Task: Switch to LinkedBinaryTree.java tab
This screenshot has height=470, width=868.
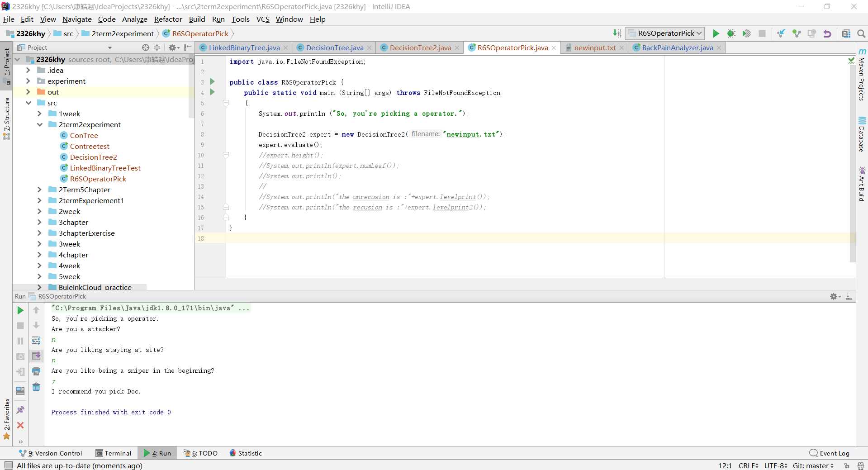Action: [244, 47]
